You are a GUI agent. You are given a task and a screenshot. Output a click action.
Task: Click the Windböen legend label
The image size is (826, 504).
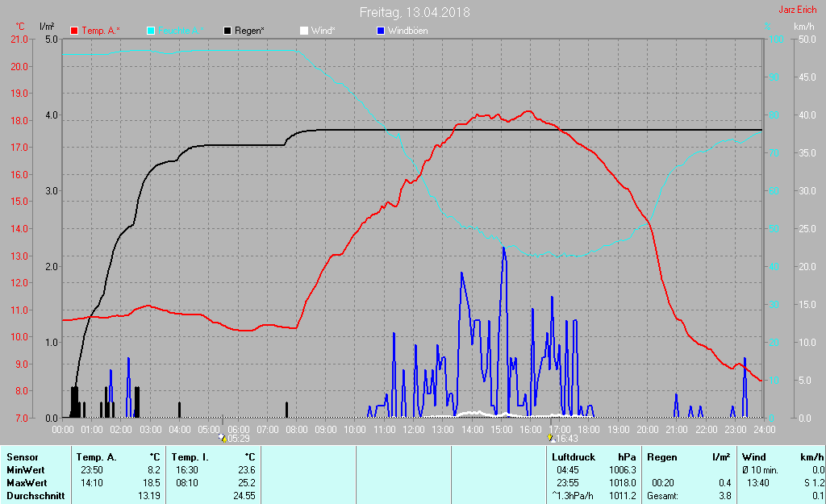pyautogui.click(x=408, y=31)
